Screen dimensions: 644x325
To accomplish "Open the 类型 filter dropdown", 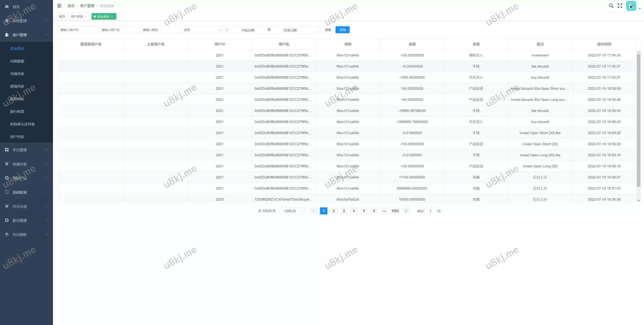I will tap(202, 30).
